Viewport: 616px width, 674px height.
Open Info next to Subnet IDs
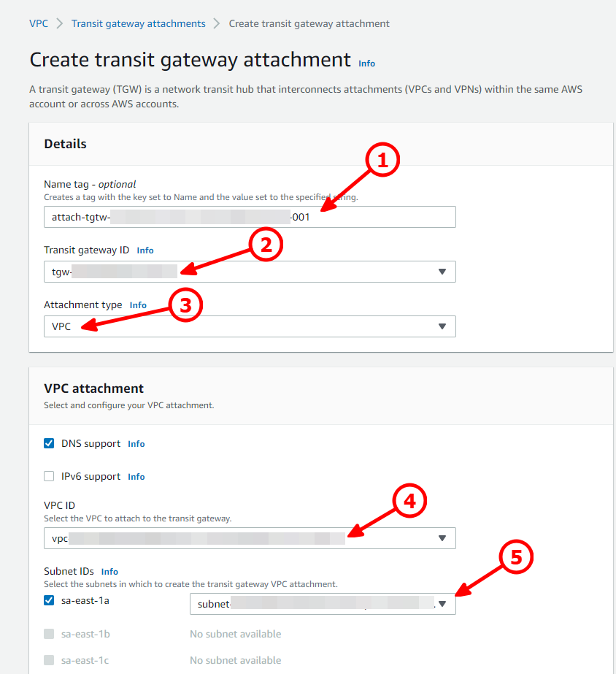pos(109,572)
